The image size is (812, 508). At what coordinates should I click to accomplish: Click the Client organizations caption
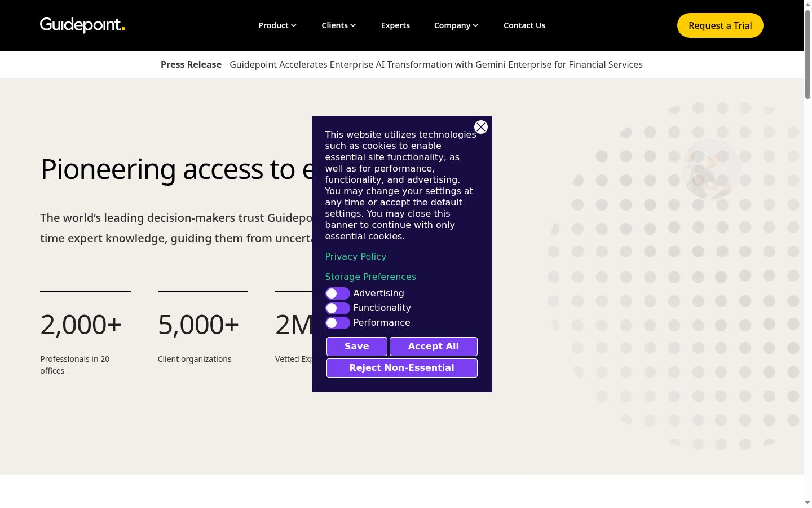tap(195, 359)
